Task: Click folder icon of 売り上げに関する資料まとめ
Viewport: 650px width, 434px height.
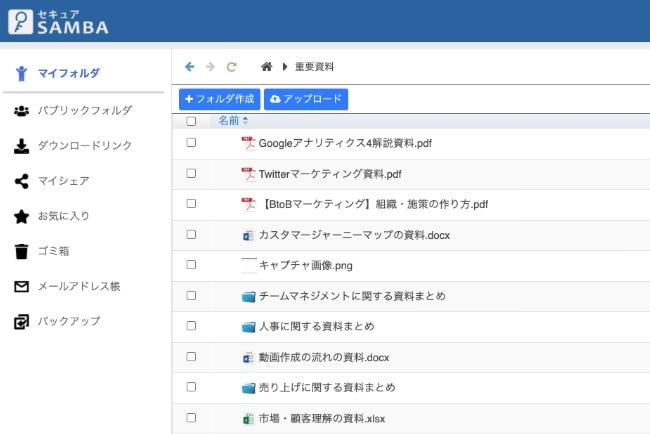Action: point(248,388)
